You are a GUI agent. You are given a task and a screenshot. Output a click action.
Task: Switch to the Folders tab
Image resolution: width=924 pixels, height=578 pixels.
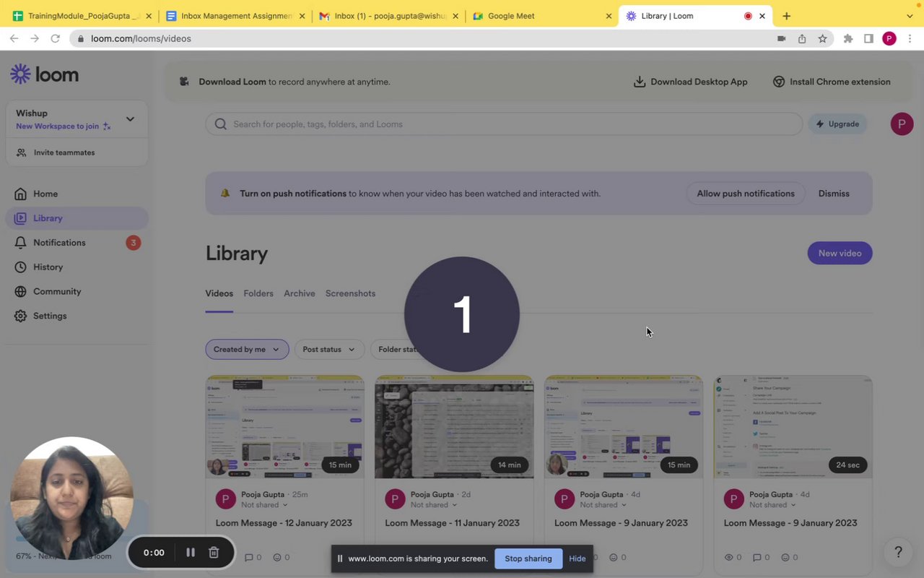(258, 293)
